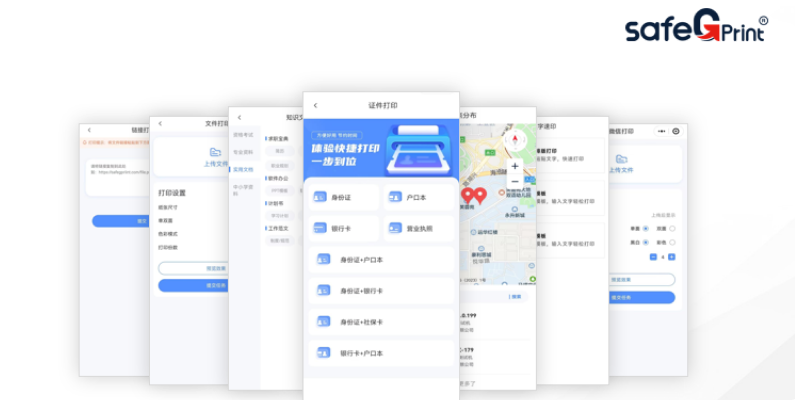Select the 银行卡+户口本 combo row

coord(381,353)
